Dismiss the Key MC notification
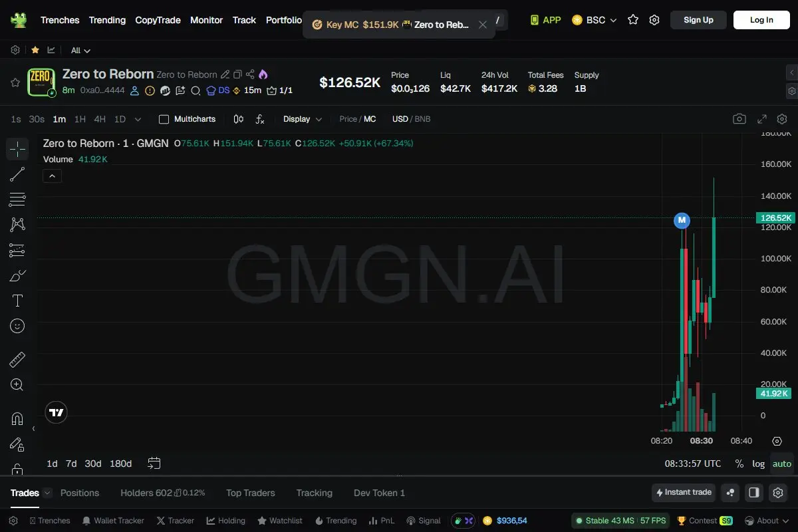Screen dimensions: 798x532 point(483,25)
